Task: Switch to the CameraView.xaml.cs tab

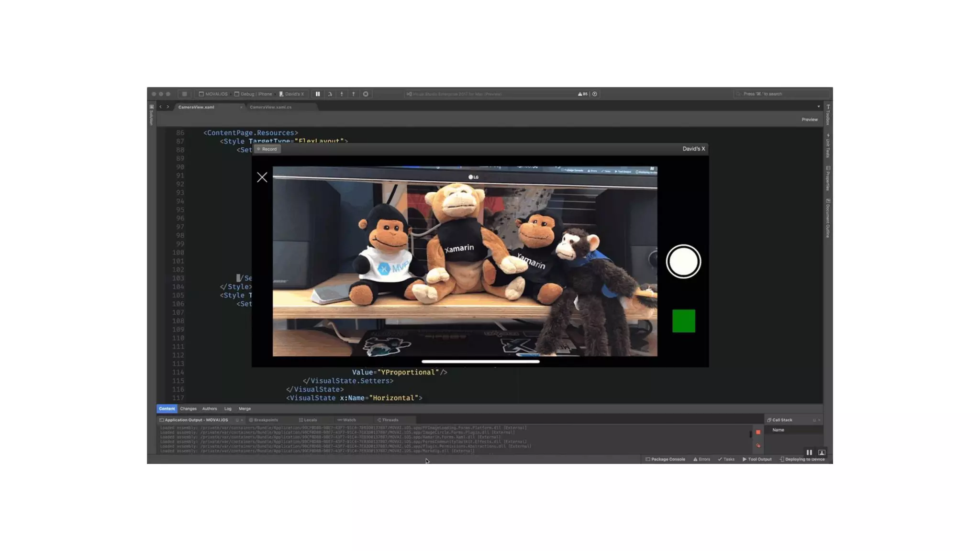Action: [x=270, y=107]
